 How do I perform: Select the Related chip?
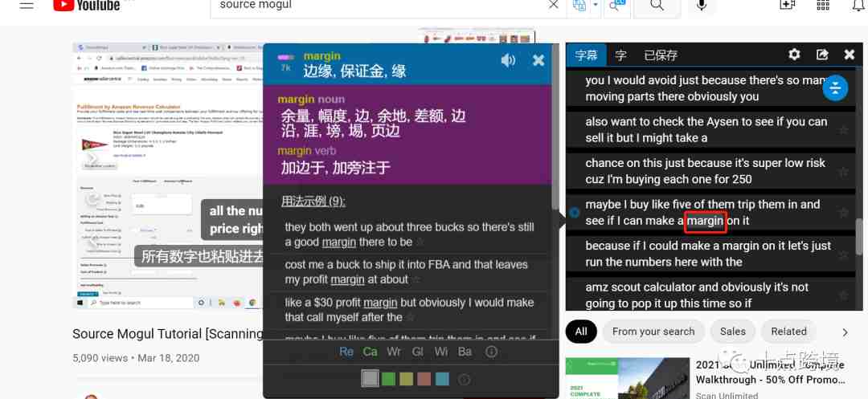(789, 332)
